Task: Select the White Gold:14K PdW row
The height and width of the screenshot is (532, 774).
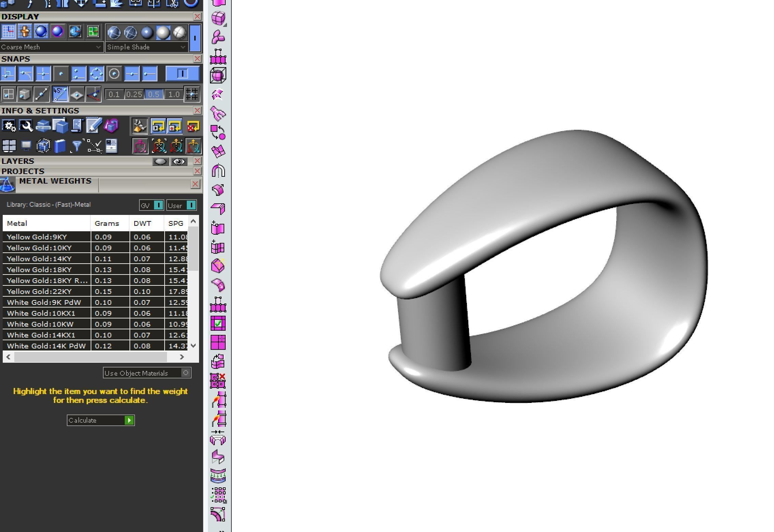Action: coord(95,346)
